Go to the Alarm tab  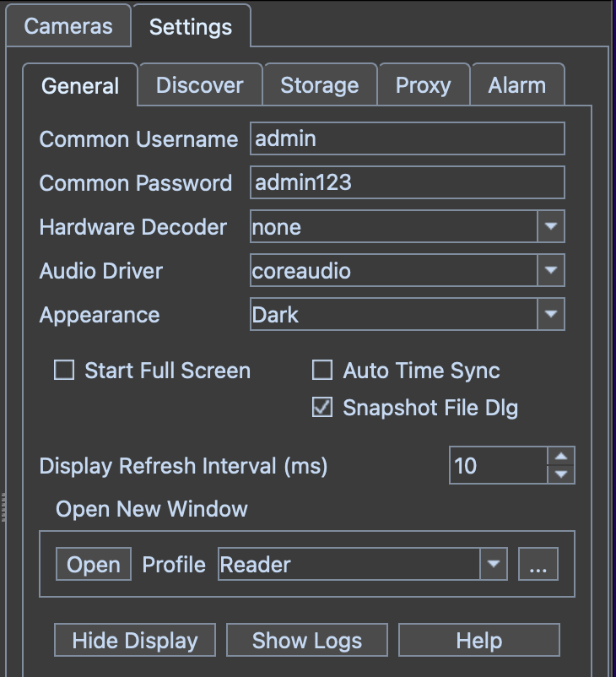pos(516,85)
